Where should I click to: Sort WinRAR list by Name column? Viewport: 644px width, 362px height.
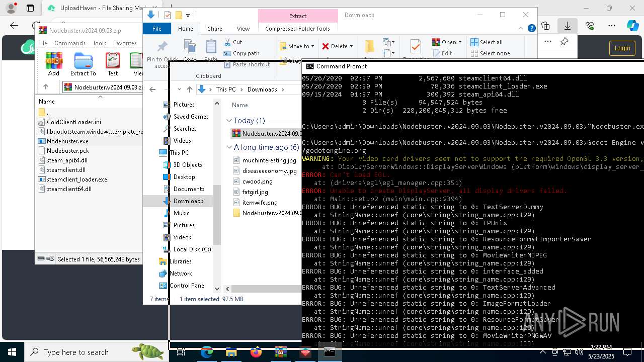[x=47, y=102]
